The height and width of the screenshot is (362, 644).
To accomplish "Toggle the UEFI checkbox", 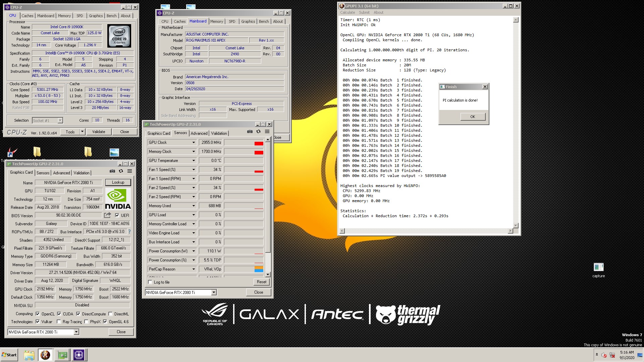I will [117, 215].
